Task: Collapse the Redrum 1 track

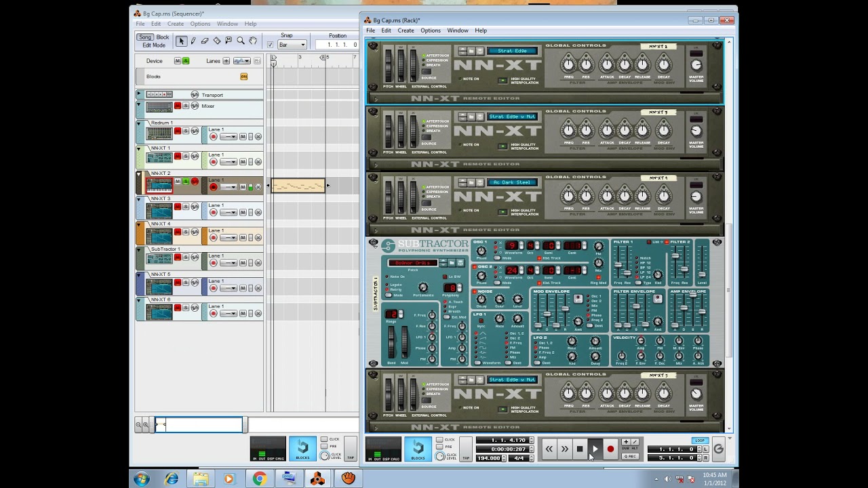Action: click(139, 123)
